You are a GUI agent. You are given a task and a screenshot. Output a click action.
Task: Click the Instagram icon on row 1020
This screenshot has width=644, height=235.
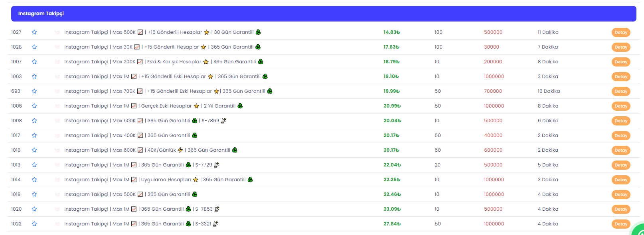coord(57,209)
